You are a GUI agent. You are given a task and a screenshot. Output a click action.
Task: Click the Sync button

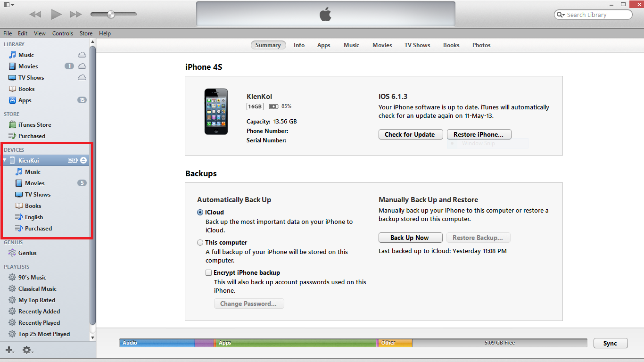(x=610, y=343)
